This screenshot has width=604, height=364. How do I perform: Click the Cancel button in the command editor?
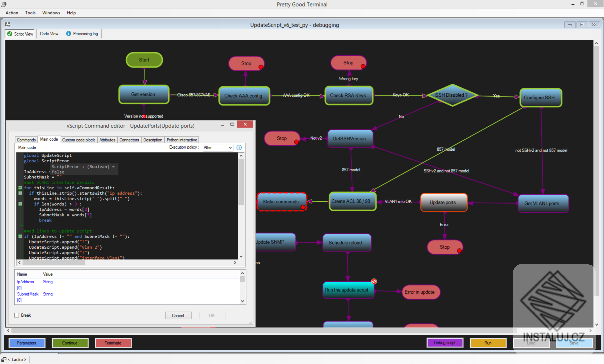[178, 315]
